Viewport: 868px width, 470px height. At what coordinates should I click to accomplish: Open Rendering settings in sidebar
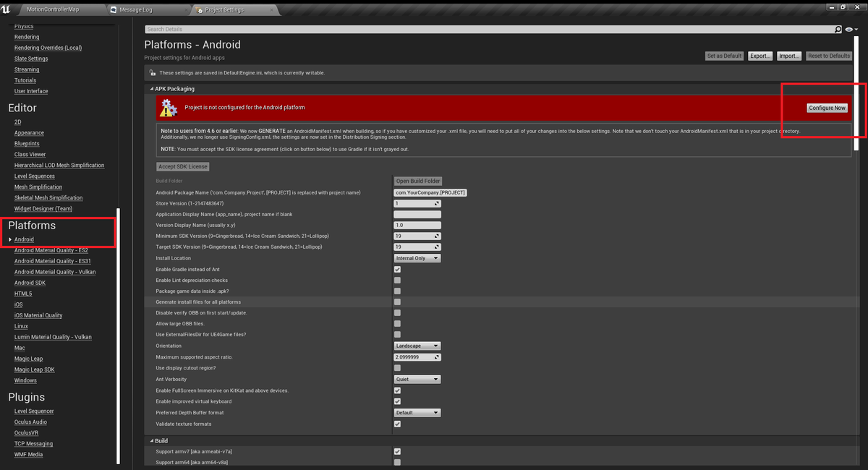coord(27,37)
